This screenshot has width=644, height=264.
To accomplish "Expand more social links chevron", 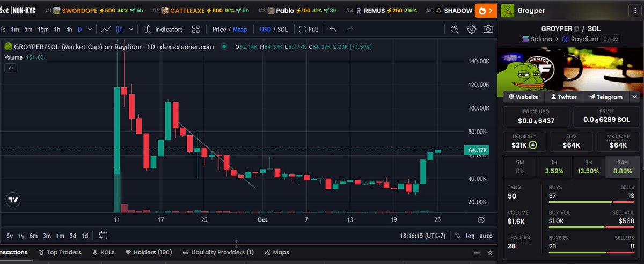I will click(634, 97).
